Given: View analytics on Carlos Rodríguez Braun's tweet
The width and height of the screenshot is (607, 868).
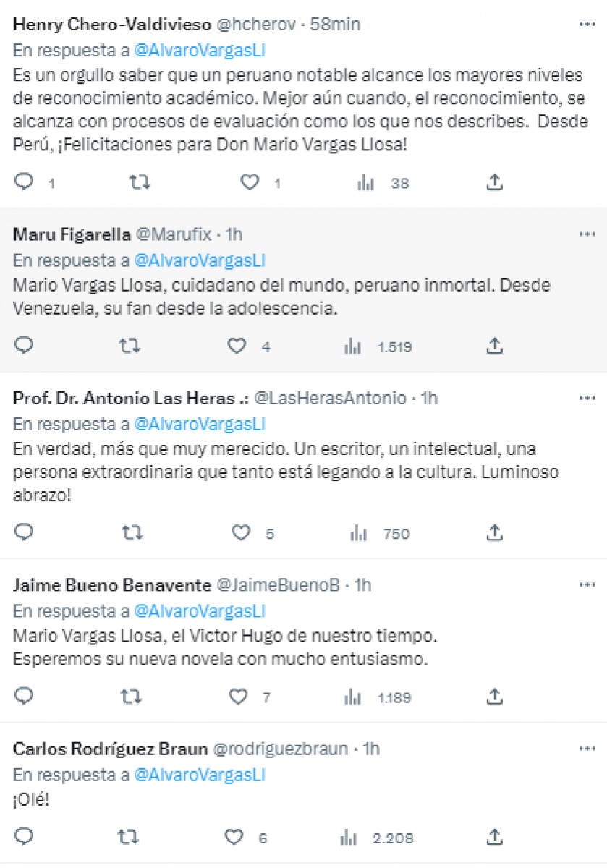Looking at the screenshot, I should [349, 838].
